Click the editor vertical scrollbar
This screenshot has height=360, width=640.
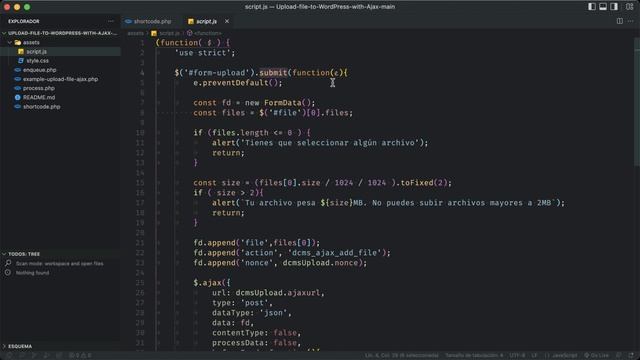637,102
